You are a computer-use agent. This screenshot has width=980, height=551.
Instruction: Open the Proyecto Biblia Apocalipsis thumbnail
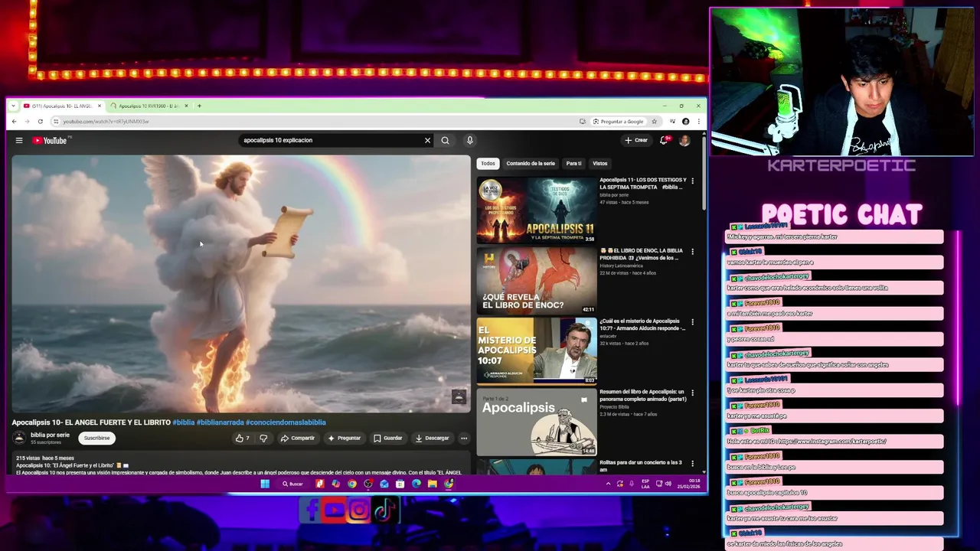(536, 422)
